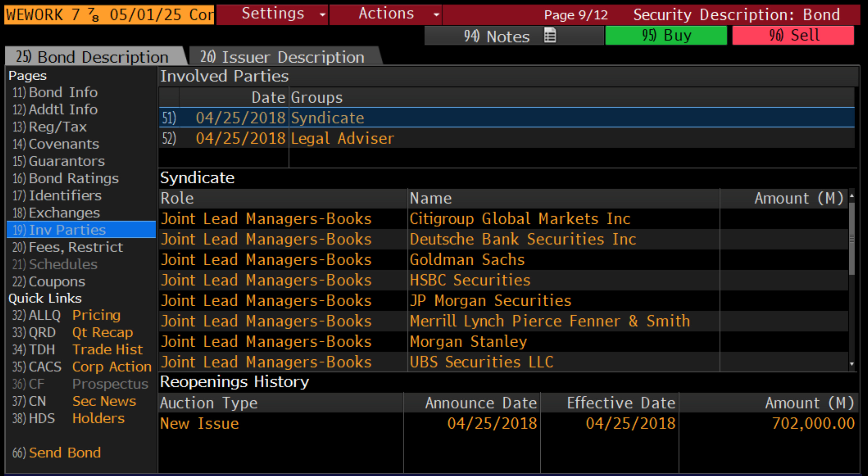Open the Guarantors page
Viewport: 868px width, 476px height.
click(59, 161)
